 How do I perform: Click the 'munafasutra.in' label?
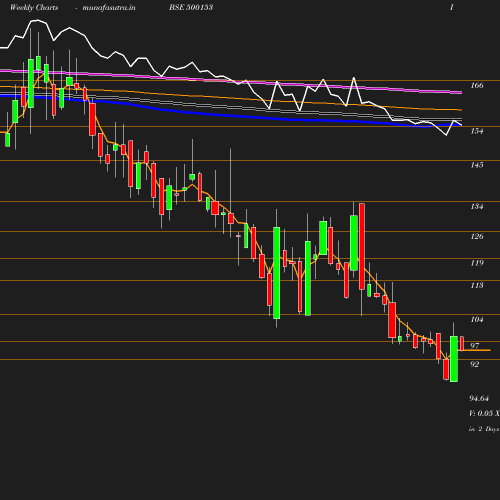coord(109,7)
